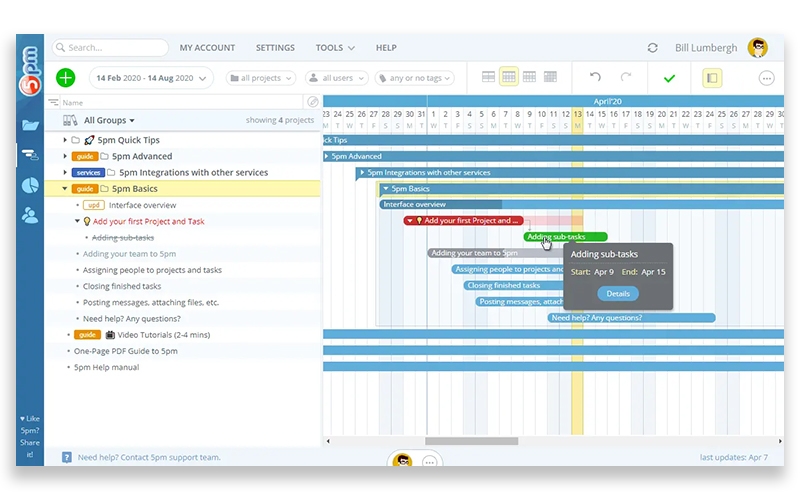Click the Details button in tooltip

618,294
